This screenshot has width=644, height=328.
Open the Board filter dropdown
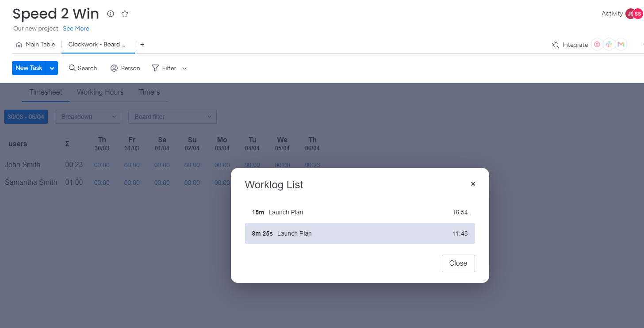click(x=172, y=117)
